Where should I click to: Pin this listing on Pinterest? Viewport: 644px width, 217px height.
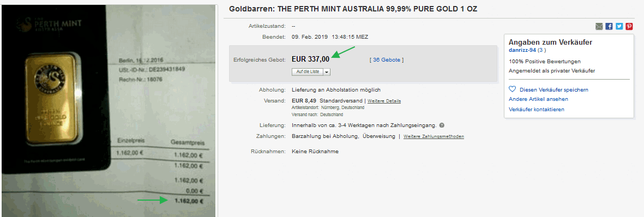(629, 26)
